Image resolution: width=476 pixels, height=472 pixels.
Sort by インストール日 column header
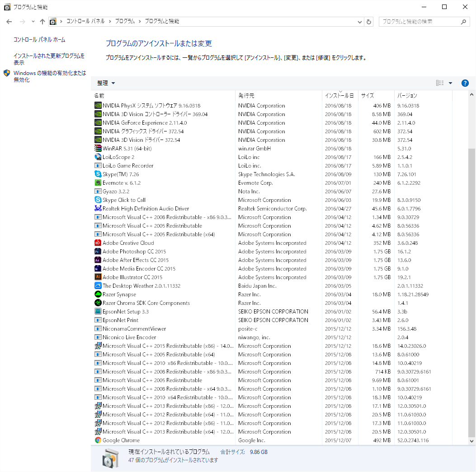(340, 96)
